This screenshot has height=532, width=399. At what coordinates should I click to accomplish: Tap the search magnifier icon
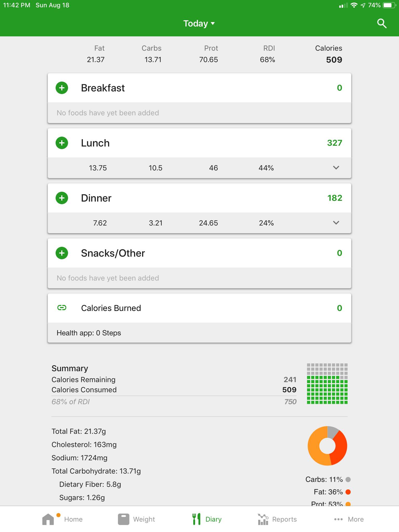(382, 23)
